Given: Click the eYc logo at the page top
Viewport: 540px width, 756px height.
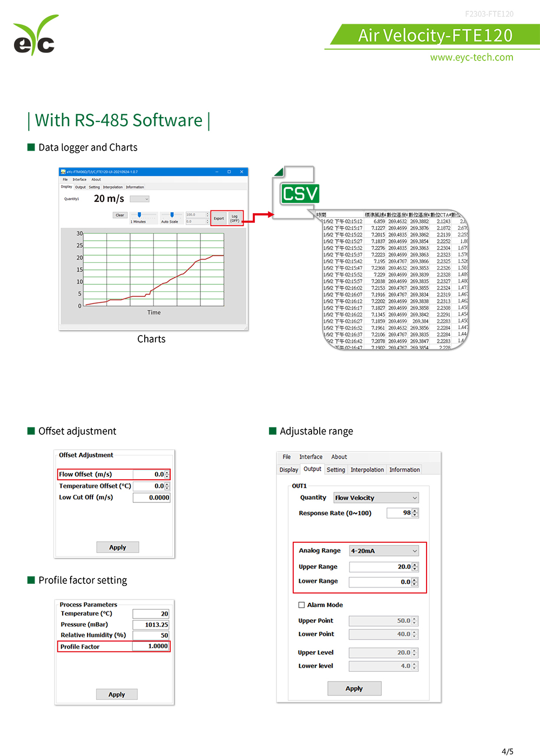Looking at the screenshot, I should click(36, 35).
